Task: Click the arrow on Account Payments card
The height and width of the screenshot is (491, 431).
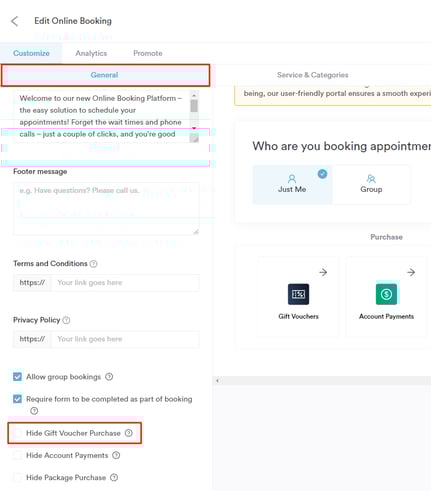Action: click(411, 272)
